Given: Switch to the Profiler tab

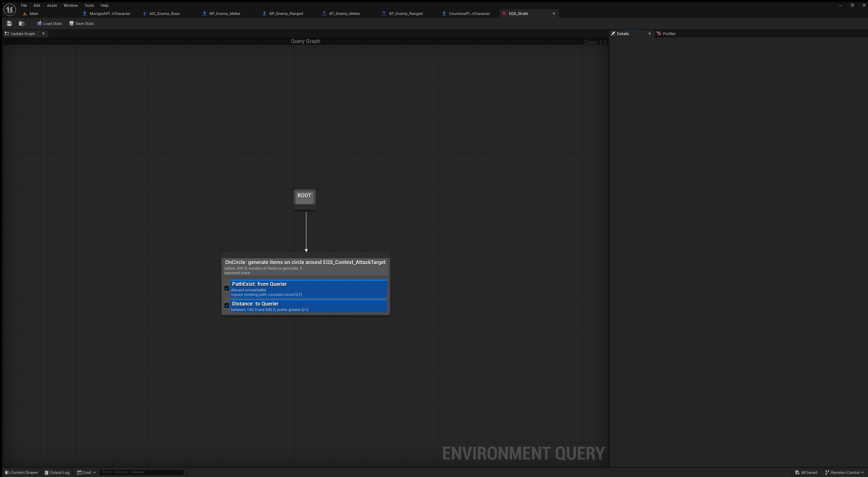Looking at the screenshot, I should click(x=669, y=34).
